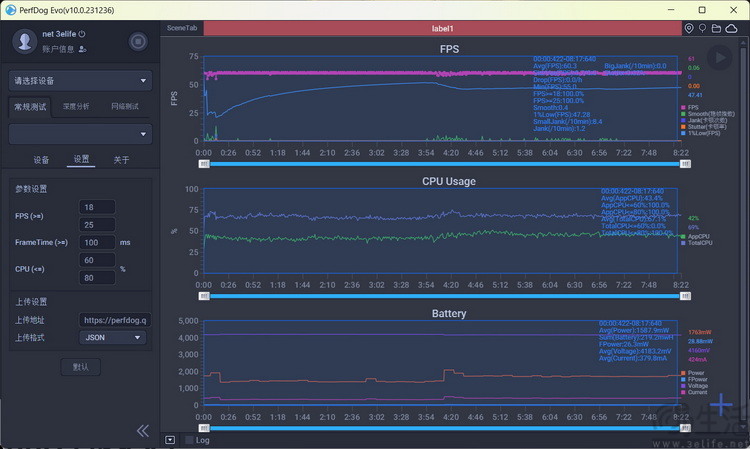
Task: Click the CPU Usage chart title
Action: pos(449,181)
